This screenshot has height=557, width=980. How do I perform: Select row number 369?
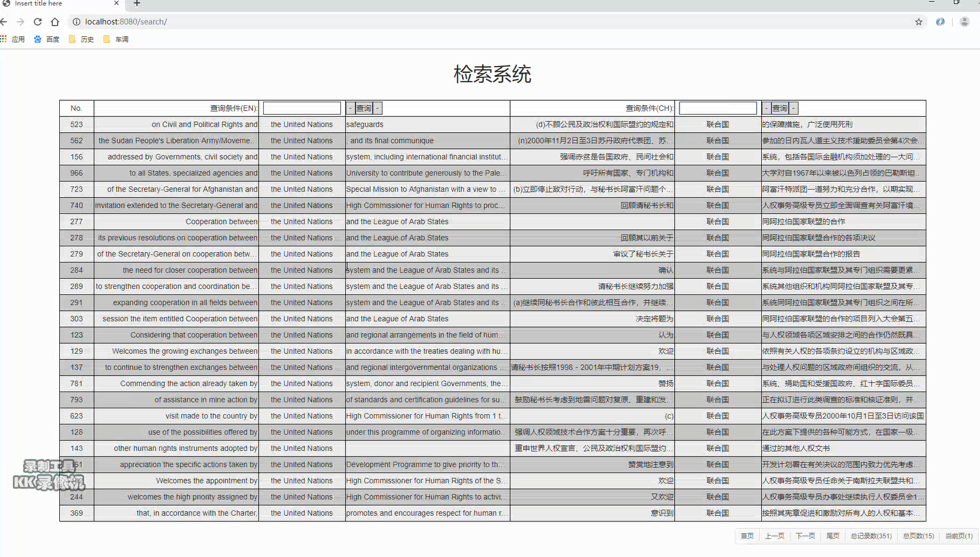77,513
